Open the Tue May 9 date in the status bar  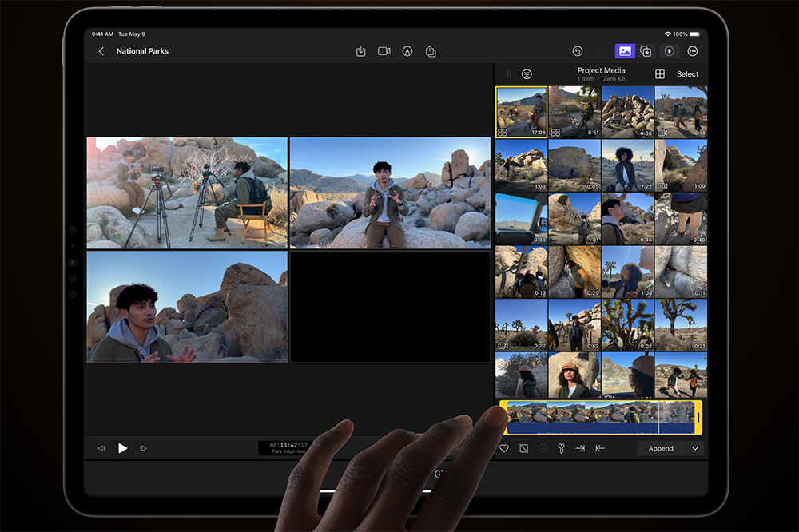click(x=133, y=34)
